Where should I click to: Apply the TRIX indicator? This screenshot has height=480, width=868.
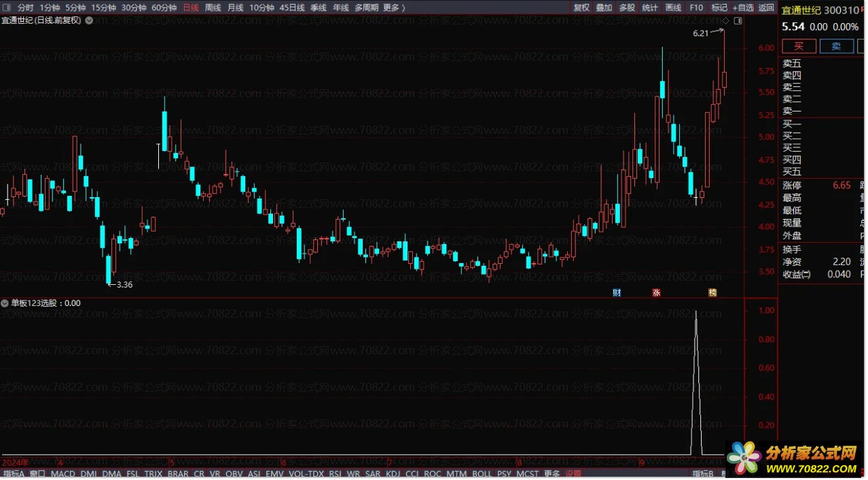[154, 474]
